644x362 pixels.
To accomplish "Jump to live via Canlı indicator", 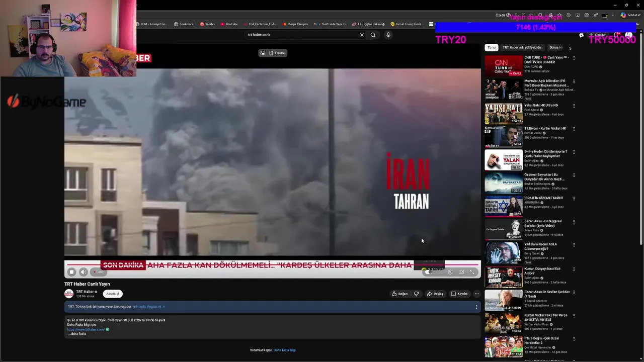I will click(99, 272).
